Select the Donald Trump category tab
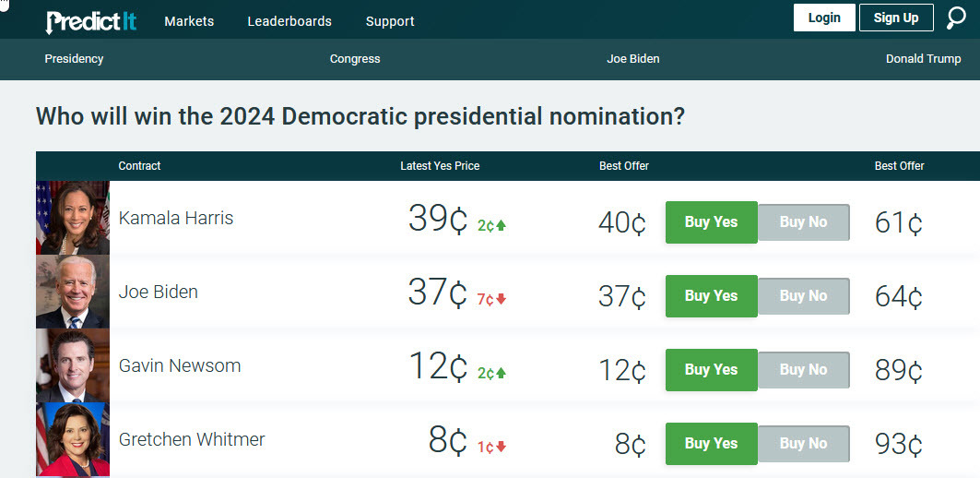This screenshot has width=980, height=478. 923,59
